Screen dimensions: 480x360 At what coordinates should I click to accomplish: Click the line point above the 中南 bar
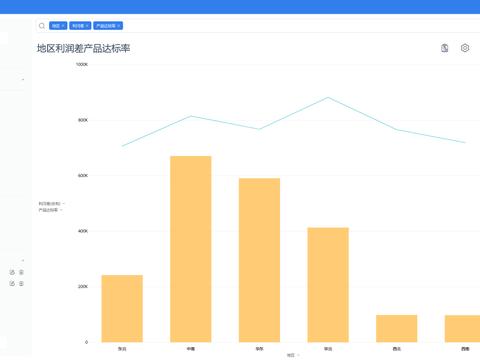[x=191, y=116]
